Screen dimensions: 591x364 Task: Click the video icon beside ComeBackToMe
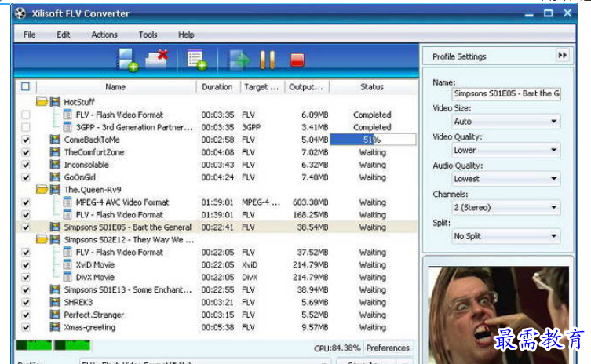(x=55, y=140)
